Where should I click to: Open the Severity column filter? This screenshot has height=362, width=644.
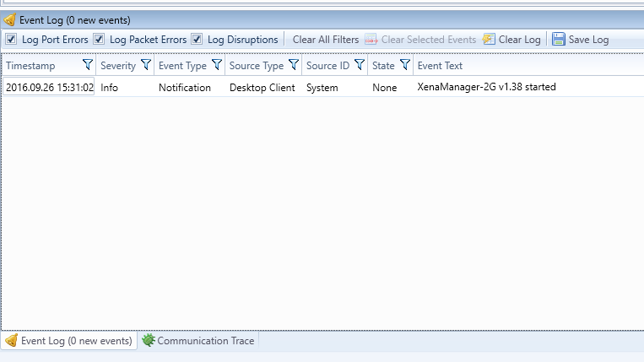pyautogui.click(x=146, y=64)
